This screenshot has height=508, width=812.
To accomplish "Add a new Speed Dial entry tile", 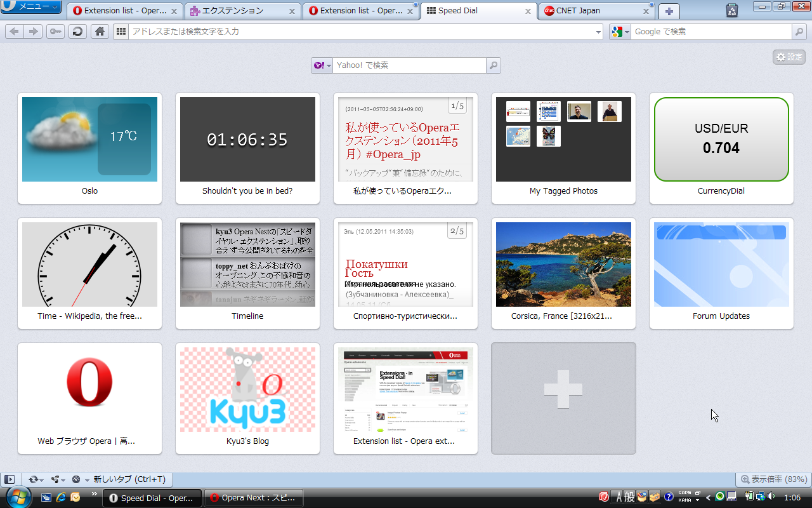I will coord(563,398).
